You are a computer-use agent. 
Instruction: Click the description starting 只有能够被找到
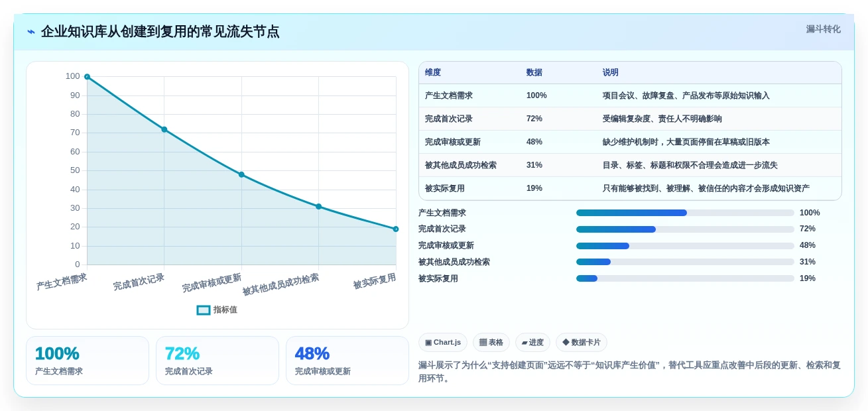point(706,188)
